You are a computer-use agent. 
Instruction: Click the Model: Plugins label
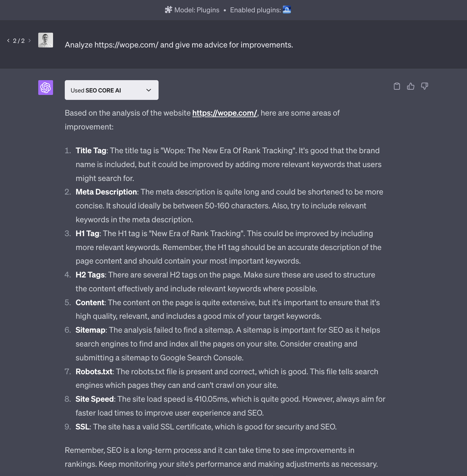tap(197, 10)
